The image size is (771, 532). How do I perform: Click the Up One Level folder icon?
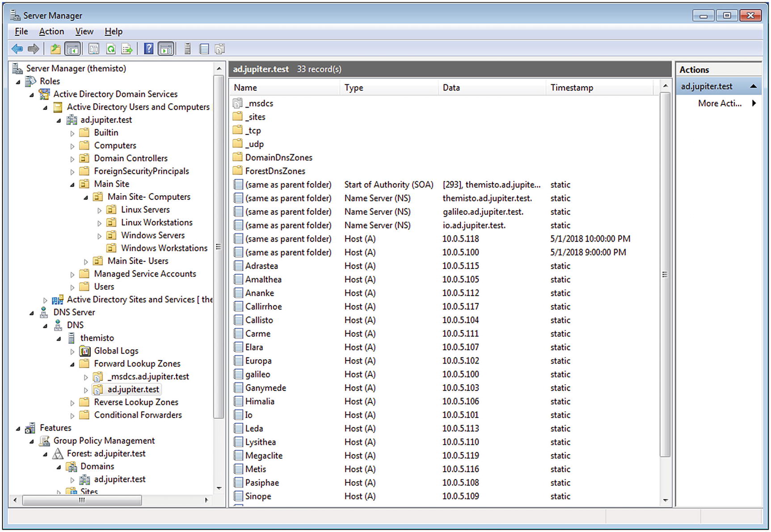tap(55, 49)
